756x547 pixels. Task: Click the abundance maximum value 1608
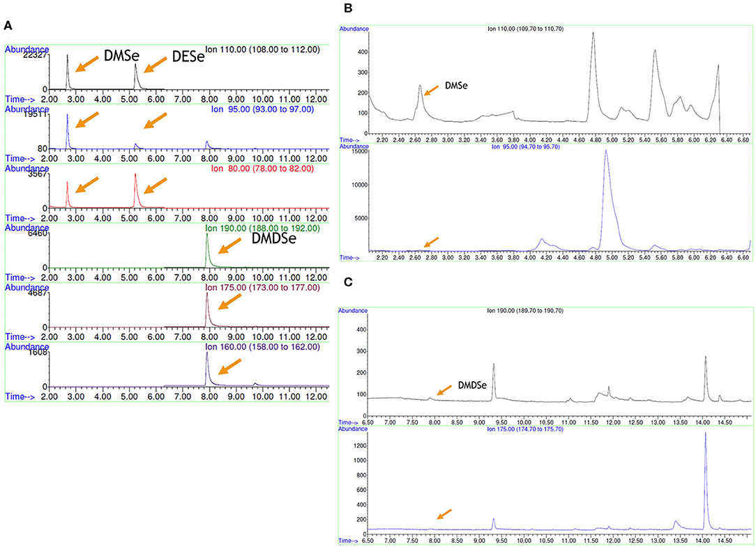pyautogui.click(x=38, y=353)
